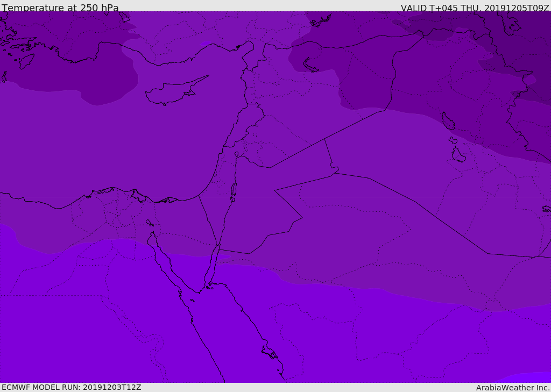Click the 'ArabiaWeather Inc' credit text

(x=513, y=388)
